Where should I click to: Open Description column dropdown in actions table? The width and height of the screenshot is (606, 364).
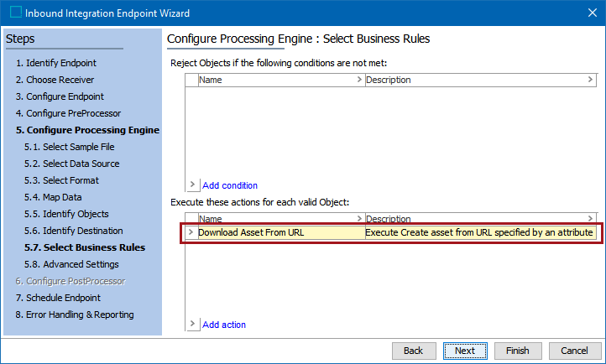tap(590, 219)
